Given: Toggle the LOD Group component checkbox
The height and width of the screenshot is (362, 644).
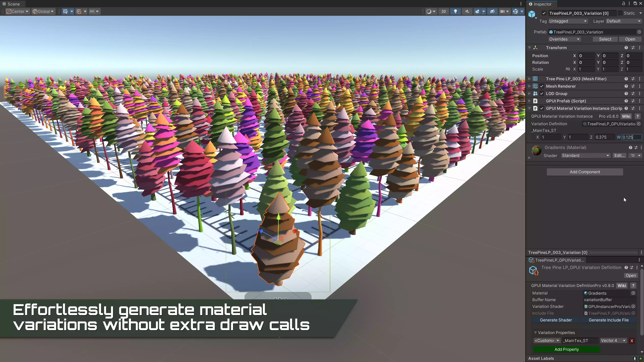Looking at the screenshot, I should tap(542, 94).
